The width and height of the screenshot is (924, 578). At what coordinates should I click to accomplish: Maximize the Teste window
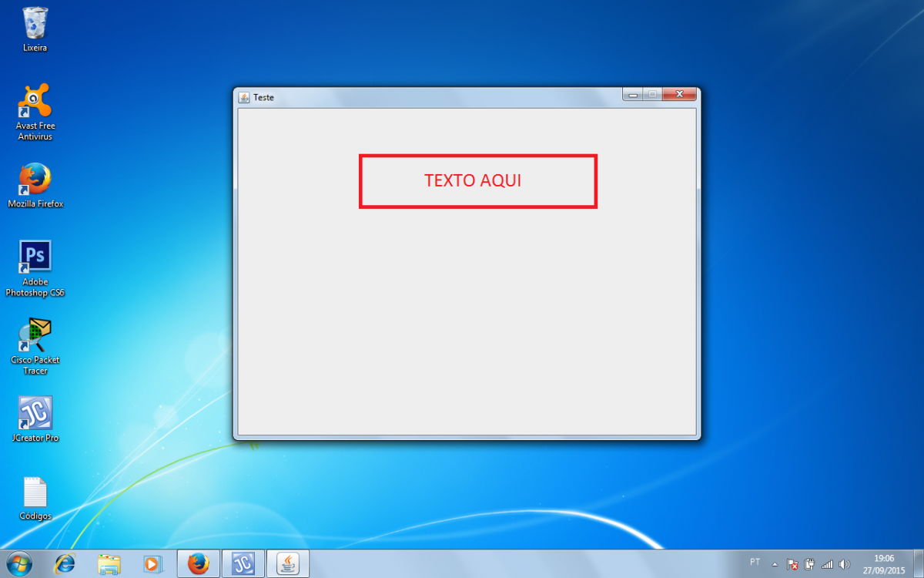[x=652, y=94]
